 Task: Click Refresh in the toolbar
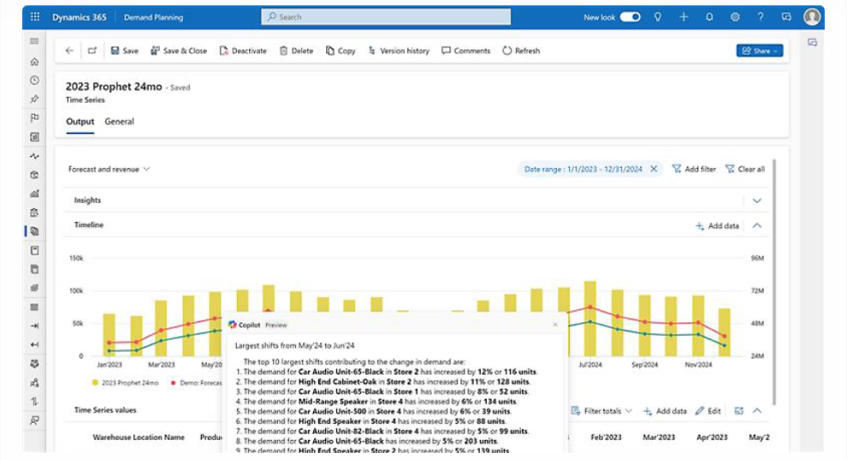pos(521,51)
